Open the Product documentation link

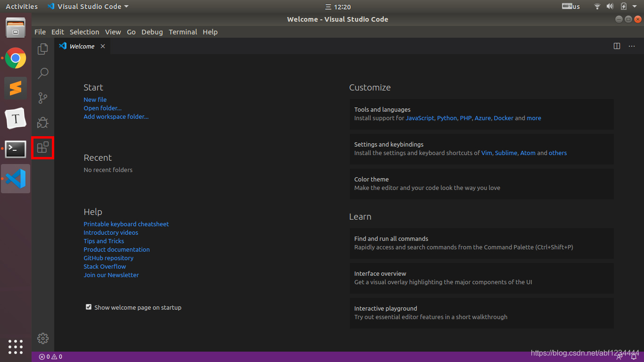click(x=116, y=249)
